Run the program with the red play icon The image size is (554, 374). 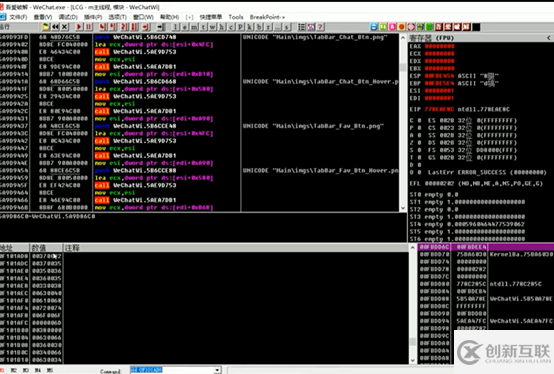tap(79, 27)
